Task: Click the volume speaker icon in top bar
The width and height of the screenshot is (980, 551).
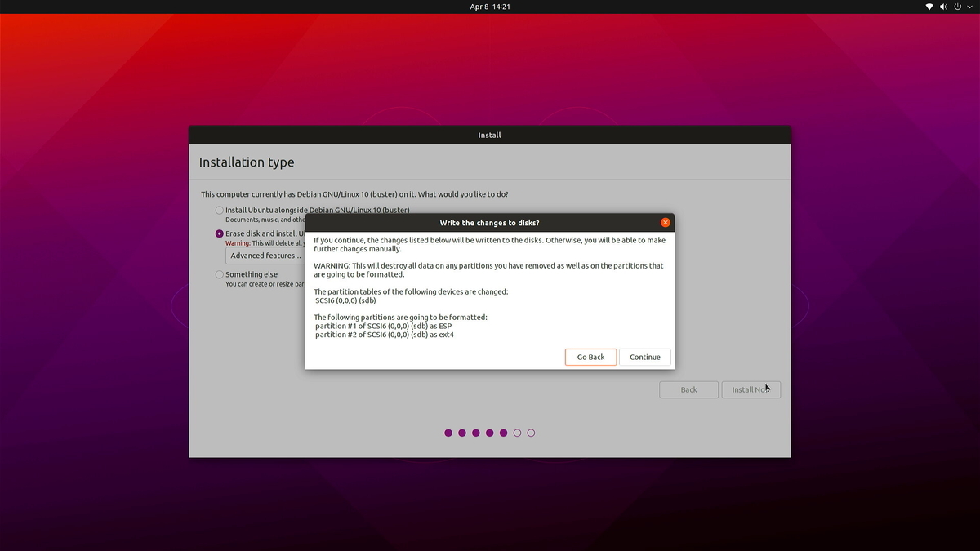Action: pyautogui.click(x=944, y=7)
